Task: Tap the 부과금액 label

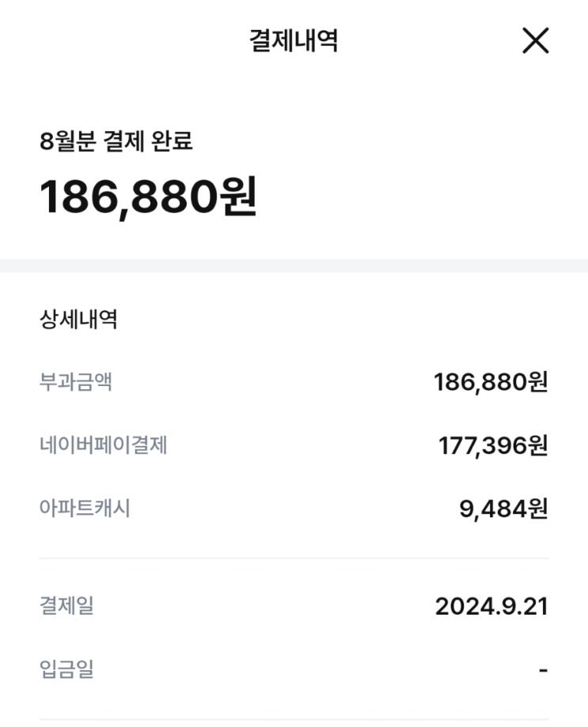Action: [76, 382]
